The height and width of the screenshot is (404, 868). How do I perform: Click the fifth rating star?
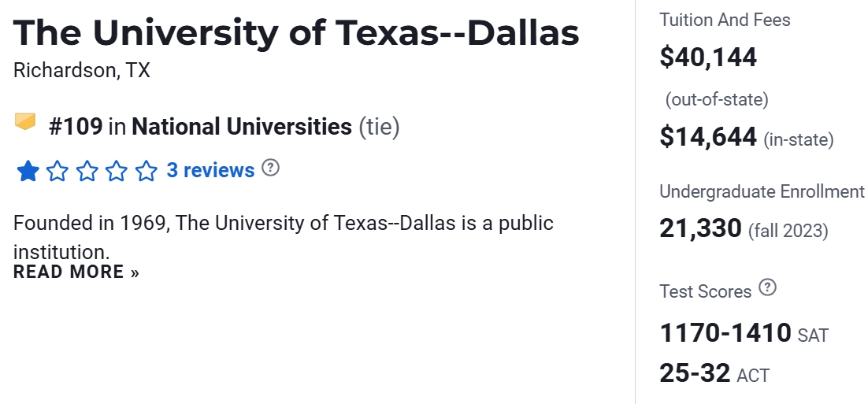click(147, 171)
